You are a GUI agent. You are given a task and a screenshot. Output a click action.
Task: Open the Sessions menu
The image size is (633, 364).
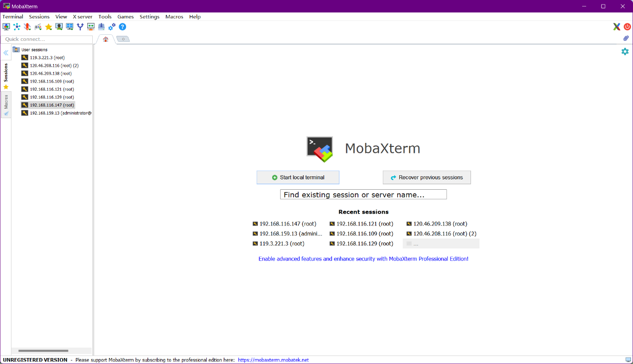39,16
